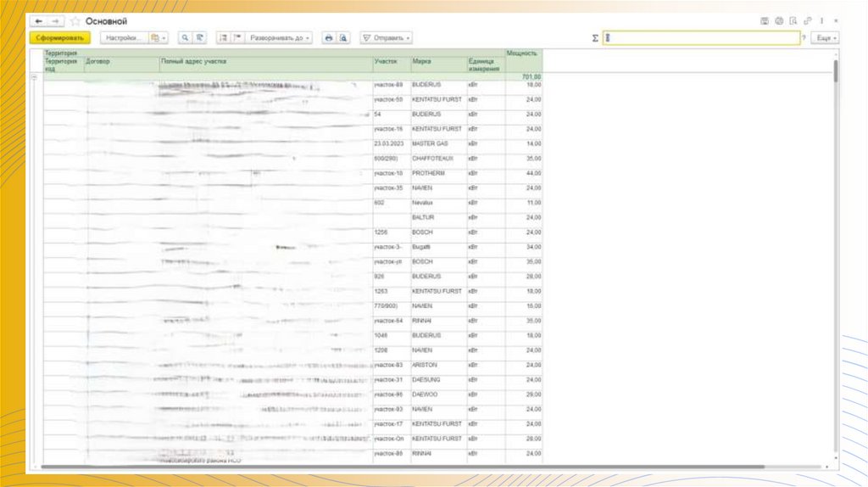Screen dimensions: 868x487
Task: Click the Договор column header
Action: [122, 64]
